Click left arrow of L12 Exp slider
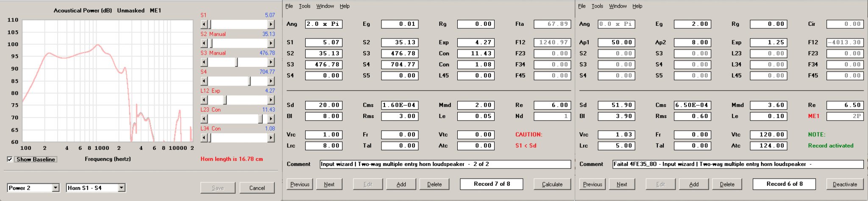 tap(204, 100)
